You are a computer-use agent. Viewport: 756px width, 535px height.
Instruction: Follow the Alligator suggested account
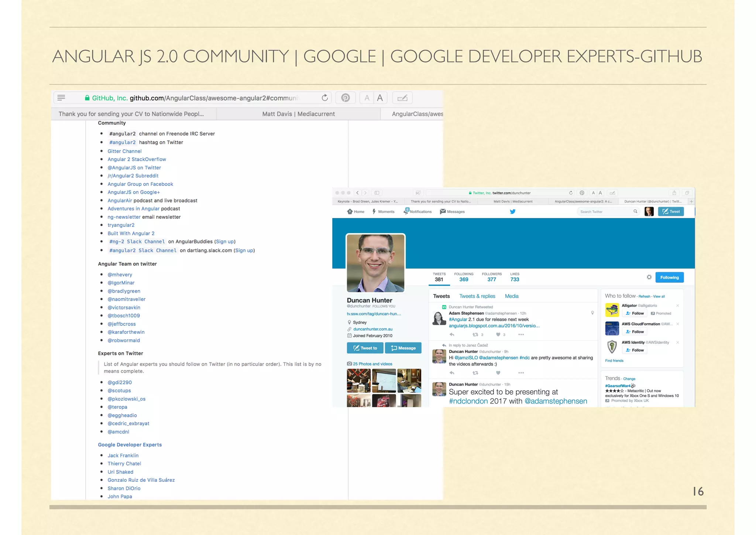tap(635, 313)
